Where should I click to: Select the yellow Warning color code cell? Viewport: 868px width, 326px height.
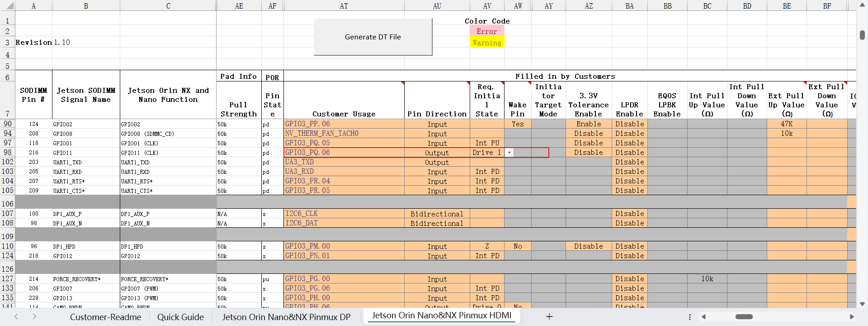[x=486, y=43]
